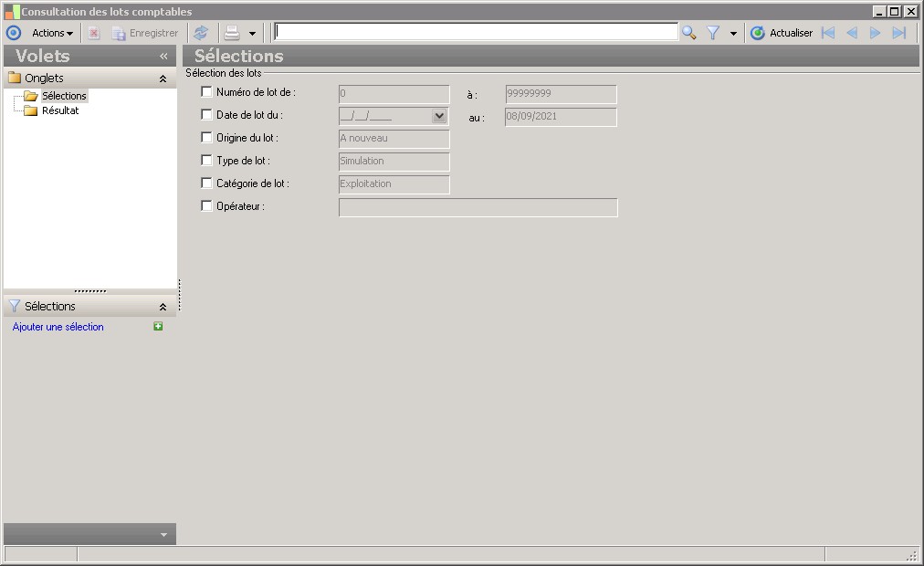Click the blue circular Actions icon
Image resolution: width=924 pixels, height=566 pixels.
tap(14, 33)
